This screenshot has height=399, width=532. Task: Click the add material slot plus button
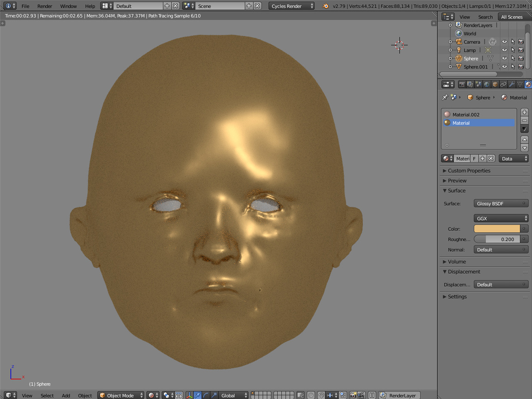tap(525, 112)
